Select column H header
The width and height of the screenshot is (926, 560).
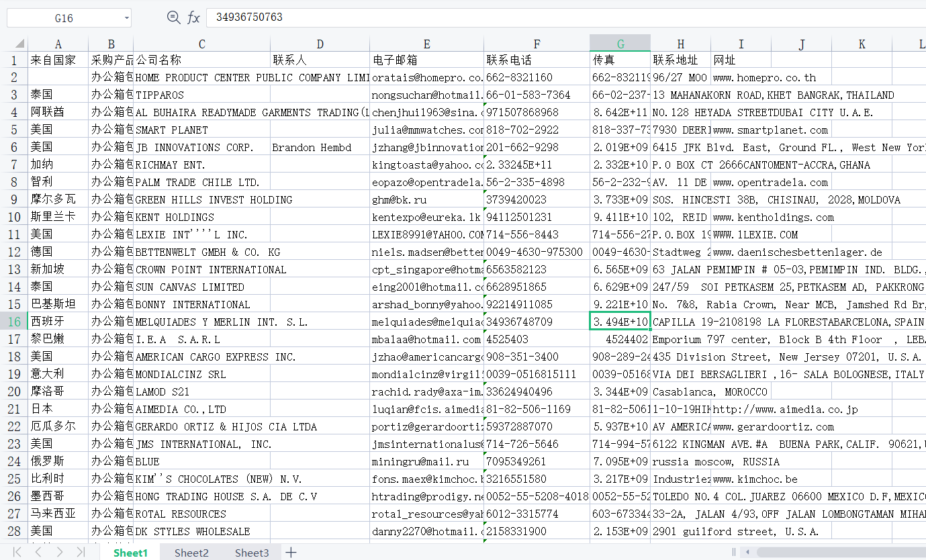click(x=681, y=44)
